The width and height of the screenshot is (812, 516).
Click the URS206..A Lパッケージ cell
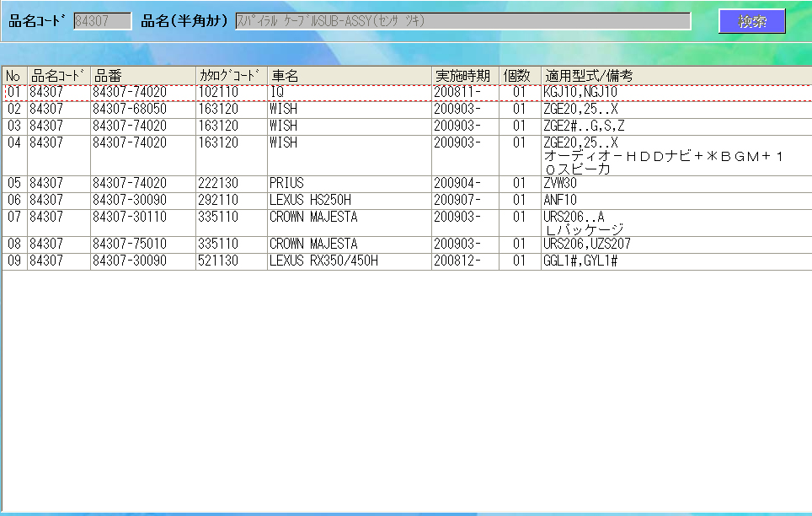(676, 223)
